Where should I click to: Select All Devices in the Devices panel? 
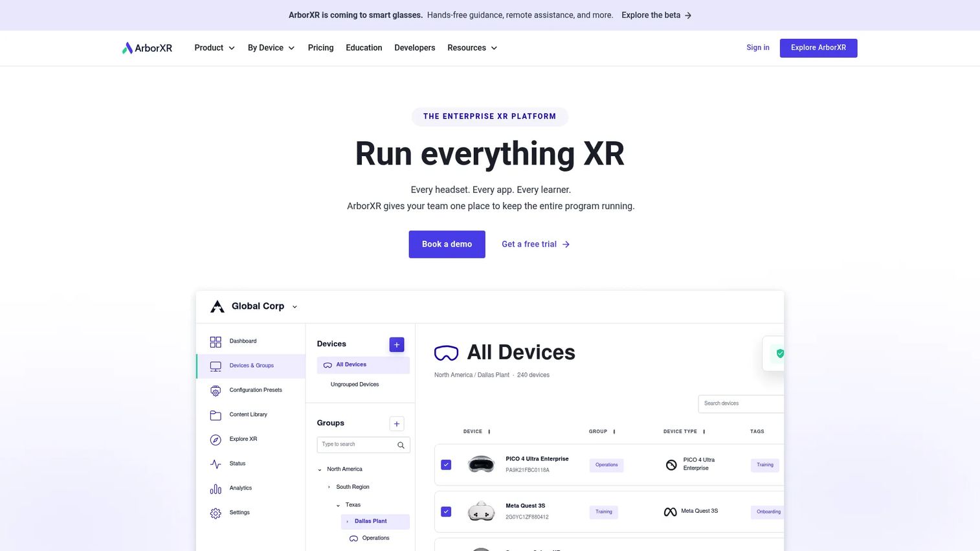pyautogui.click(x=363, y=365)
